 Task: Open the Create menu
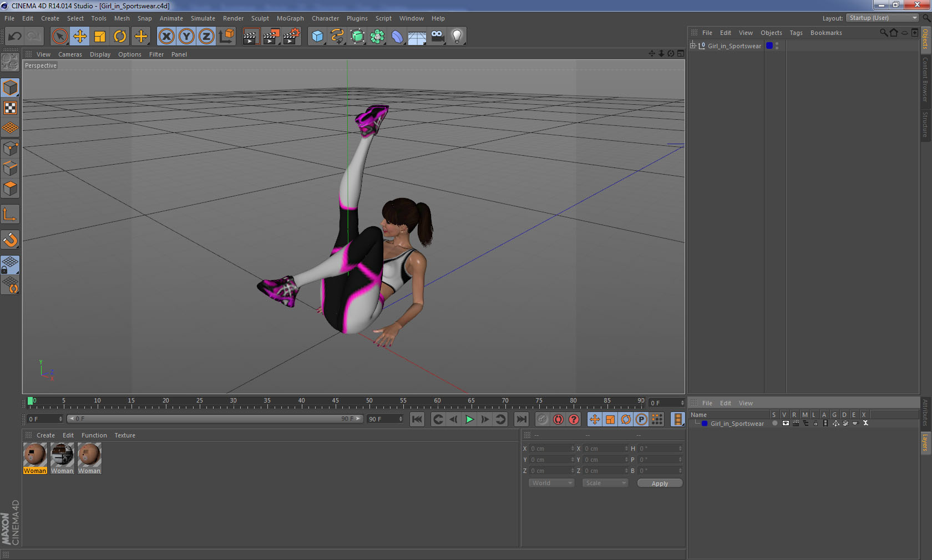(x=50, y=18)
